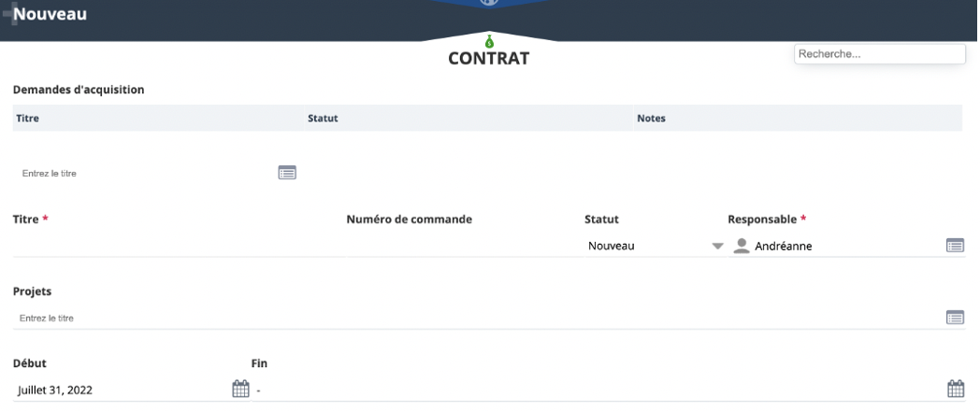The image size is (980, 411).
Task: Open list picker for Demandes d'acquisition
Action: click(x=287, y=173)
